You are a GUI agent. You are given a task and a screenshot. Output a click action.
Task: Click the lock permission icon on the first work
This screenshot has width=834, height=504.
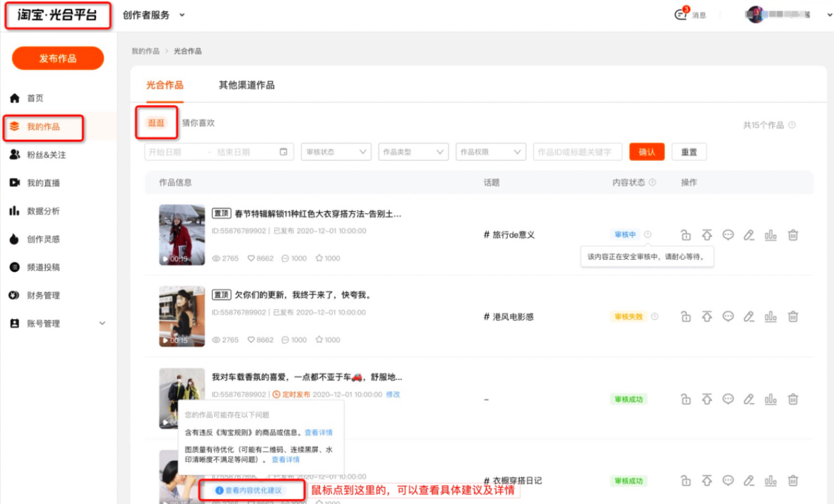pyautogui.click(x=685, y=234)
